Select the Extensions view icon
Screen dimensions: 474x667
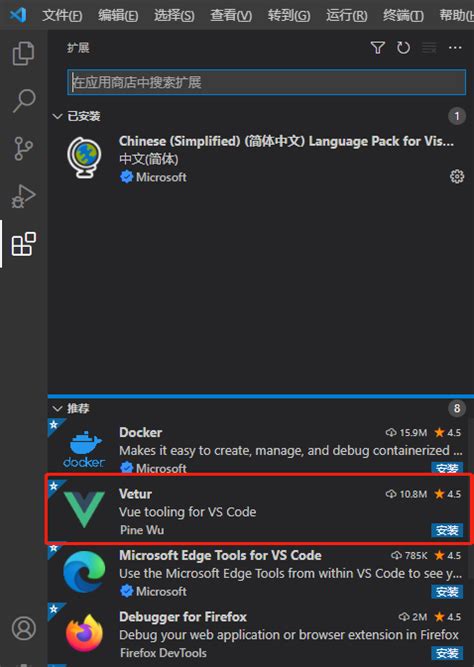click(x=23, y=244)
